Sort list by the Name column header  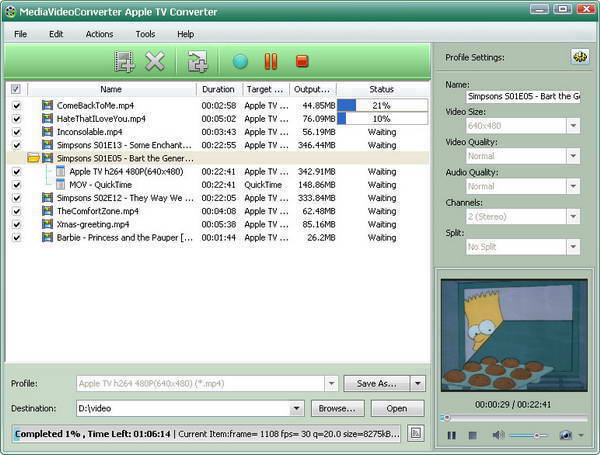(x=111, y=89)
